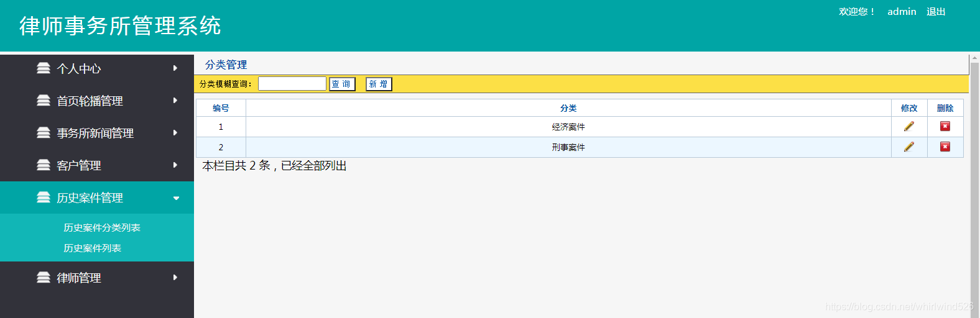Viewport: 980px width, 318px height.
Task: Open 律师管理 menu item
Action: click(97, 278)
